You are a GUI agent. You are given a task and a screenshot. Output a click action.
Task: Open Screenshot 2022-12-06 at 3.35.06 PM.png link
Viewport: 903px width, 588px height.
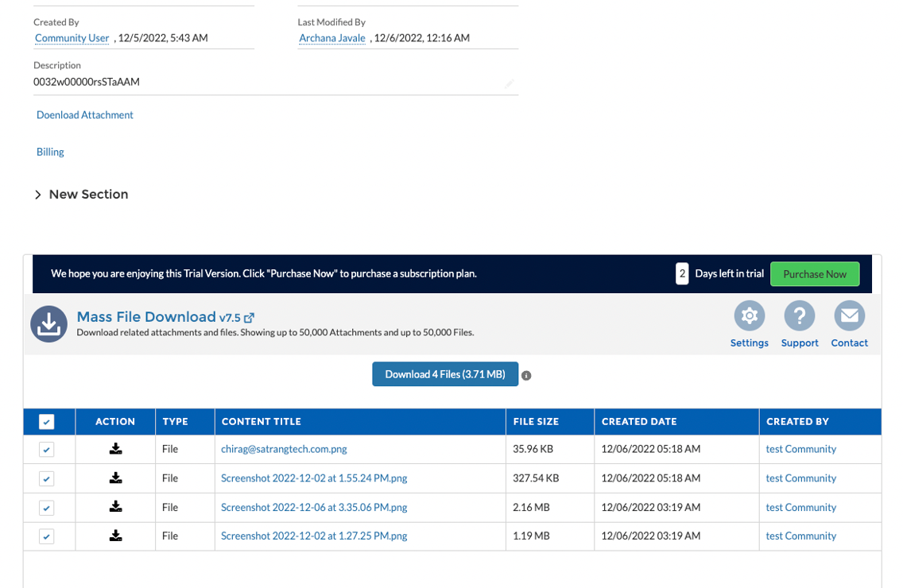314,508
